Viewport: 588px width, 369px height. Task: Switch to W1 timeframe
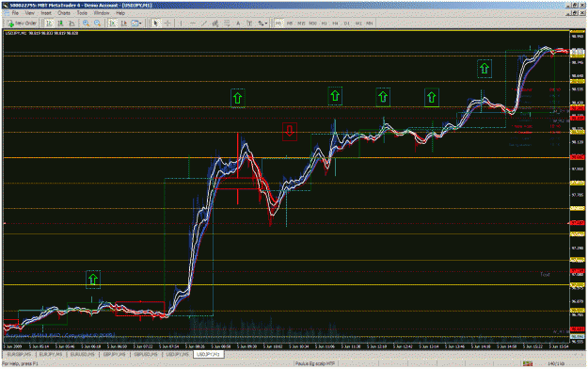click(358, 24)
